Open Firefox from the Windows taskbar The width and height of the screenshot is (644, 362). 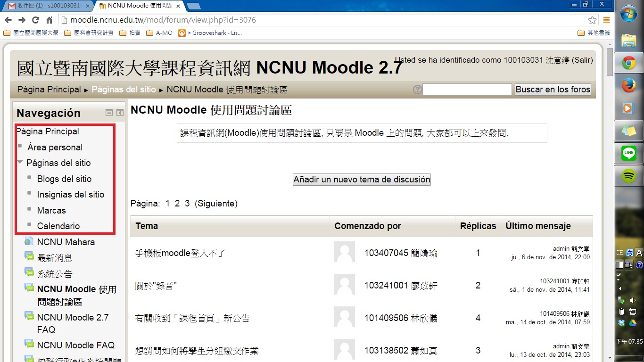point(628,85)
